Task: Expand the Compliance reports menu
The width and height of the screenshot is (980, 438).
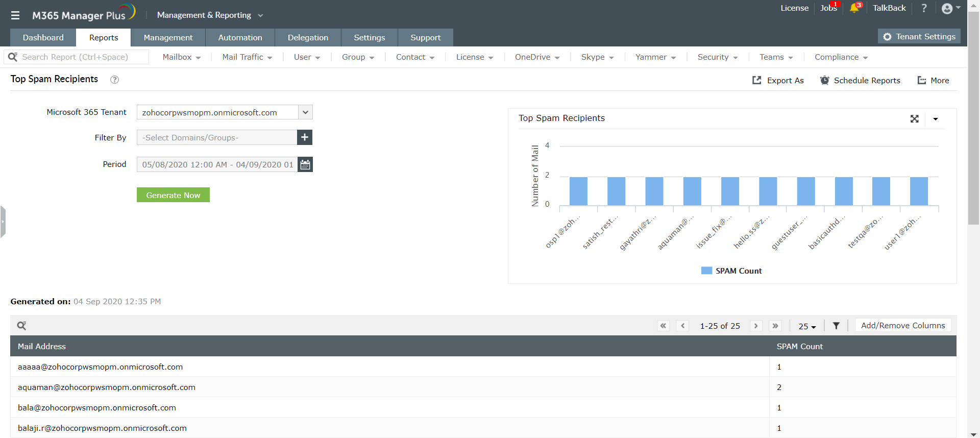Action: coord(841,57)
